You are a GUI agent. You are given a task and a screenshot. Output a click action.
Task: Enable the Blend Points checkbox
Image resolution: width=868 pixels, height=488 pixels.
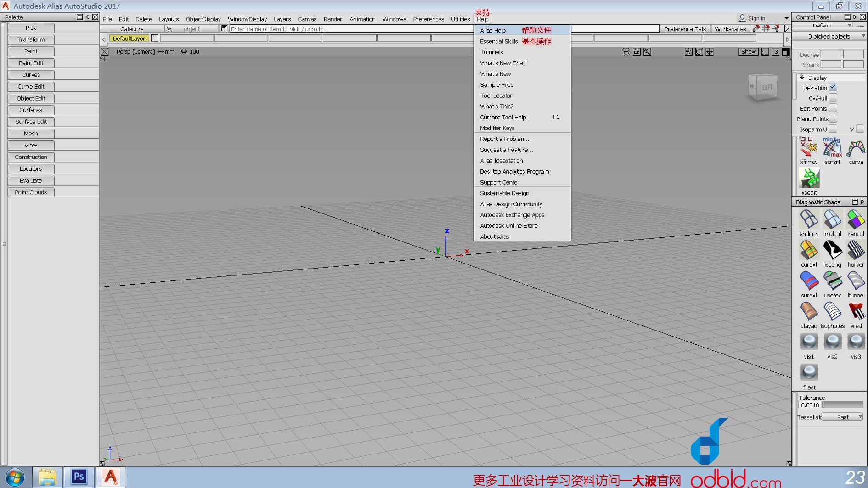[x=833, y=118]
